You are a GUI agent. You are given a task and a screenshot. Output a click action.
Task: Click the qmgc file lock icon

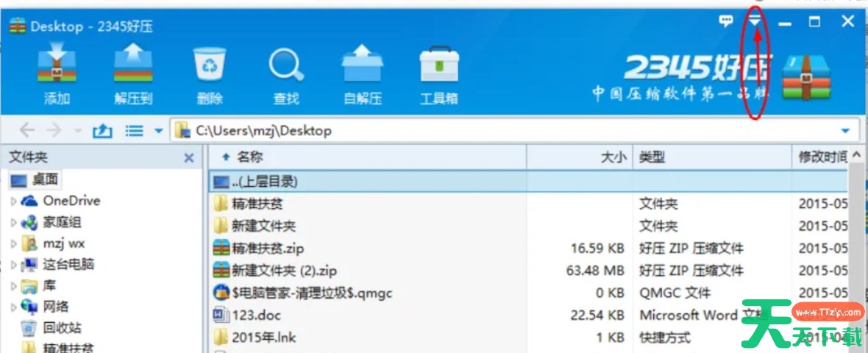pos(221,292)
